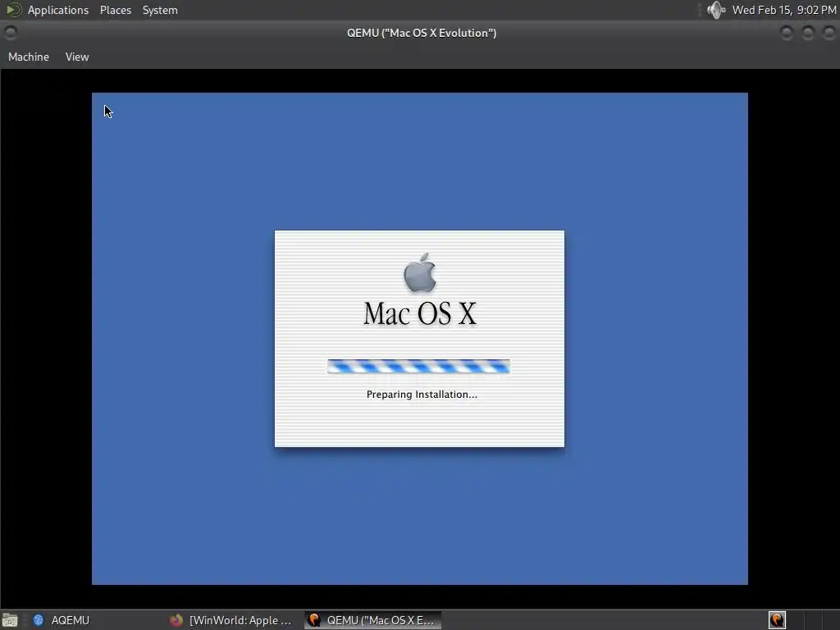Click the QEMU window title bar text

[422, 33]
